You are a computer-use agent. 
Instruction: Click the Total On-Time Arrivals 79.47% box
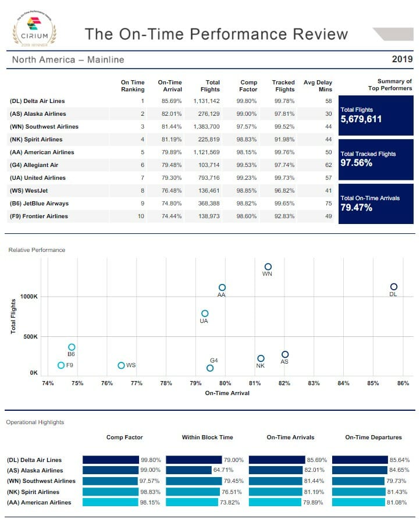click(376, 204)
